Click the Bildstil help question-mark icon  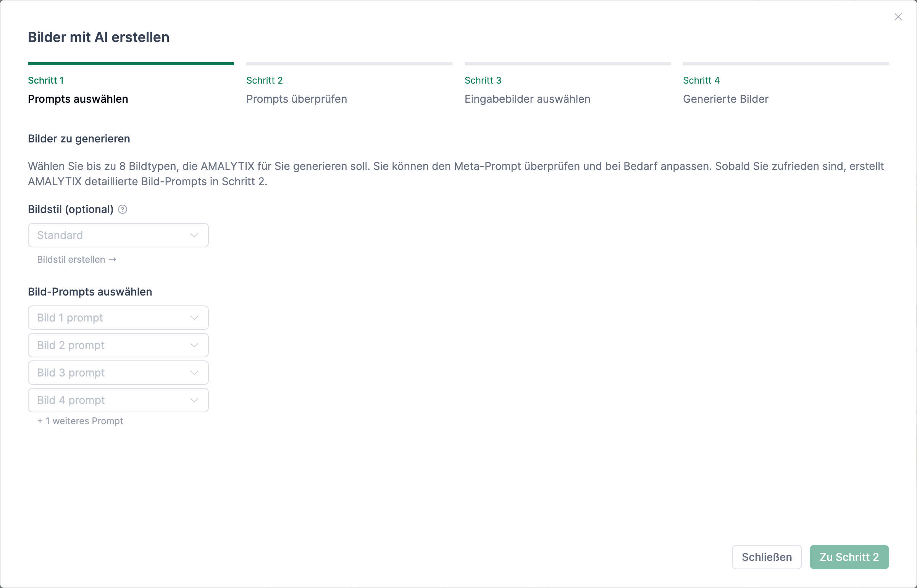coord(123,209)
